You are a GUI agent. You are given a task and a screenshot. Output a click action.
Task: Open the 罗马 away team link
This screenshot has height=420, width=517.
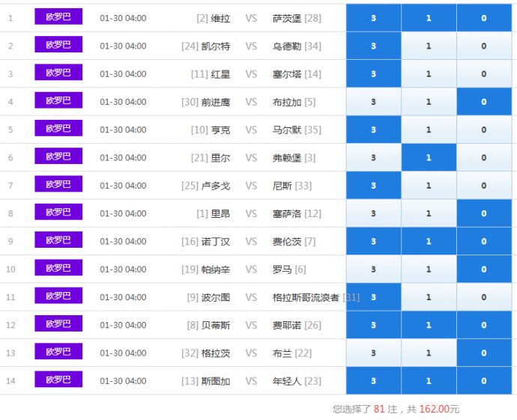[x=282, y=270]
